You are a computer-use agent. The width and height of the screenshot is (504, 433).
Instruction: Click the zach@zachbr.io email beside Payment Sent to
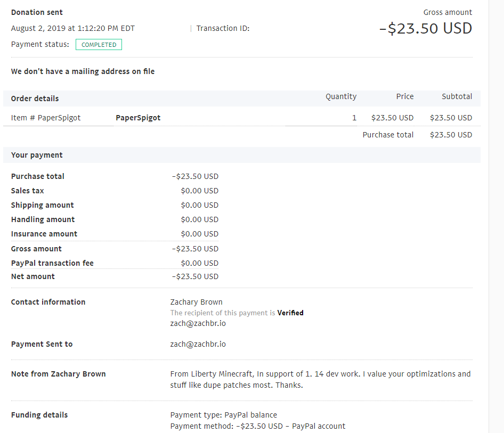pyautogui.click(x=198, y=345)
